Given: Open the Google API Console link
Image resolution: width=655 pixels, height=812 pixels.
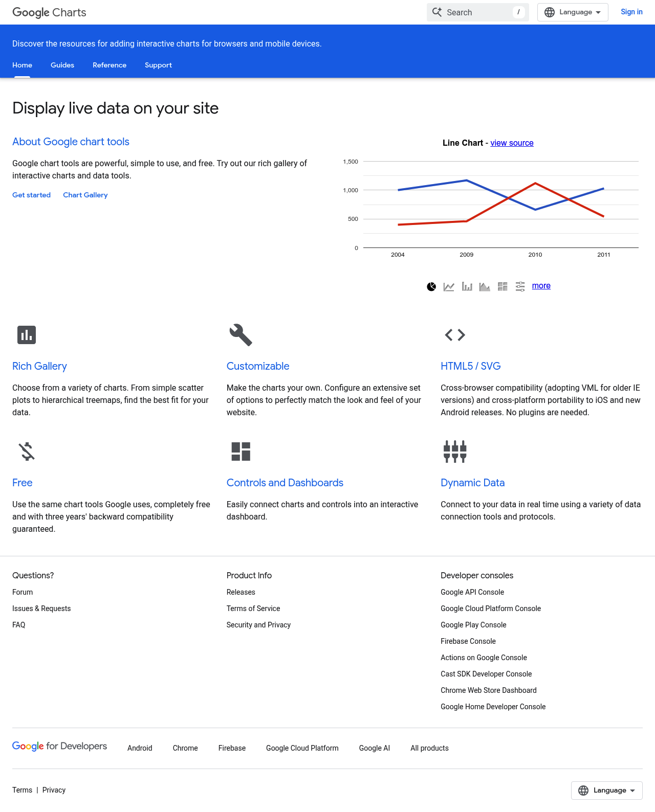Looking at the screenshot, I should pos(472,592).
